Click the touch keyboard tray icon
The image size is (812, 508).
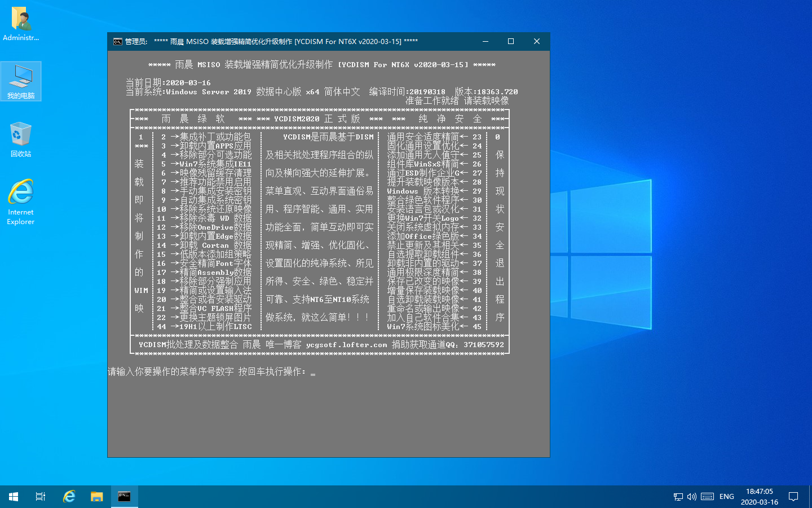[708, 497]
